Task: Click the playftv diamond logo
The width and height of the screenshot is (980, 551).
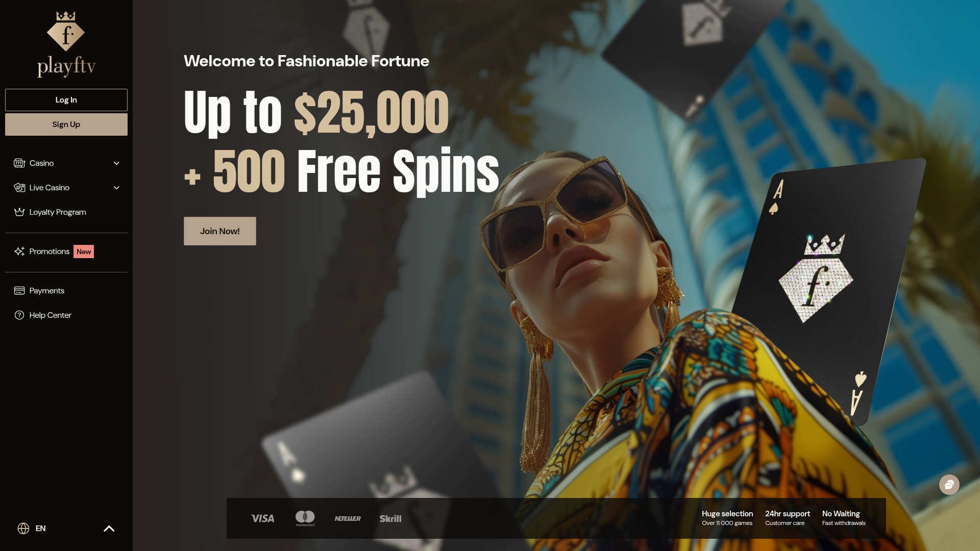Action: pyautogui.click(x=66, y=44)
